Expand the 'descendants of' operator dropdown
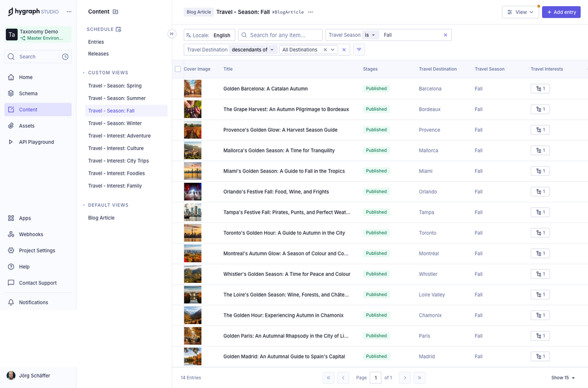588x388 pixels. 253,50
